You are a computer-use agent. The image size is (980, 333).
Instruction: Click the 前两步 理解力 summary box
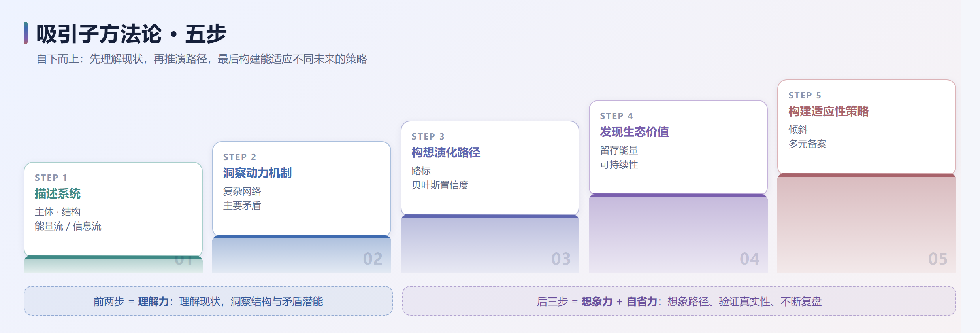[208, 301]
